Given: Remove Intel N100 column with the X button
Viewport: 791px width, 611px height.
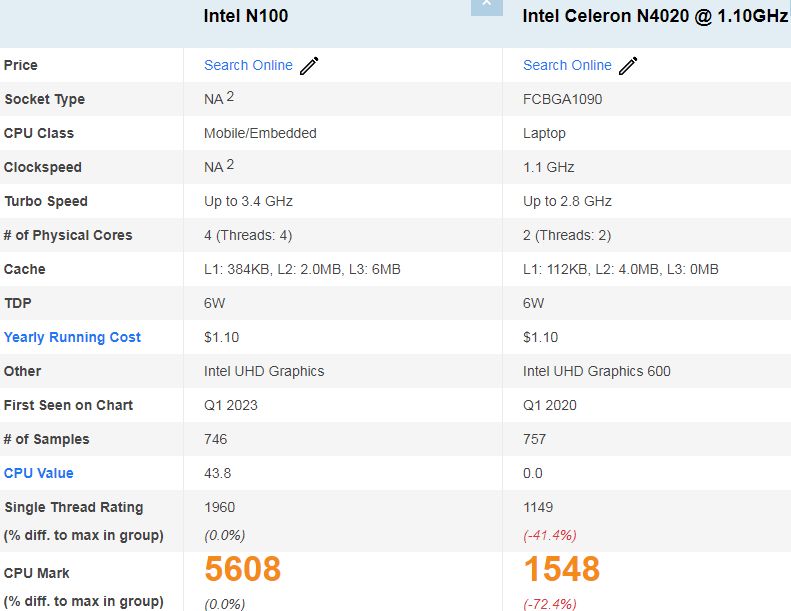Looking at the screenshot, I should [x=486, y=6].
